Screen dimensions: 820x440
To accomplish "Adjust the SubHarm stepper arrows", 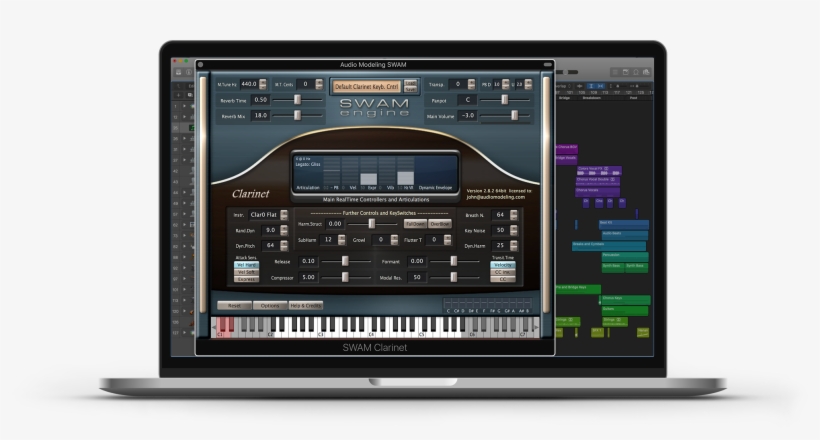I will (341, 240).
